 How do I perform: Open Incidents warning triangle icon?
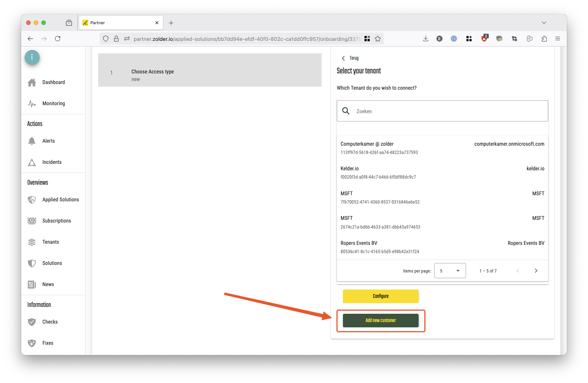(32, 162)
